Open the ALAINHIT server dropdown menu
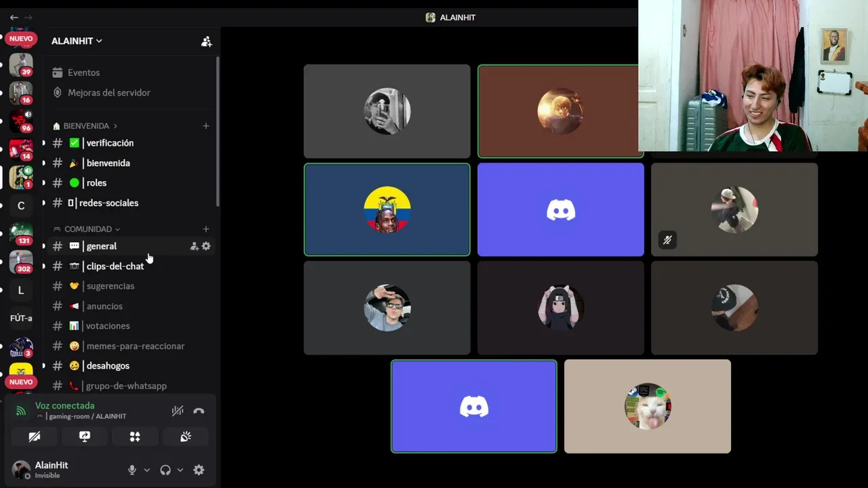The width and height of the screenshot is (868, 488). pyautogui.click(x=77, y=41)
